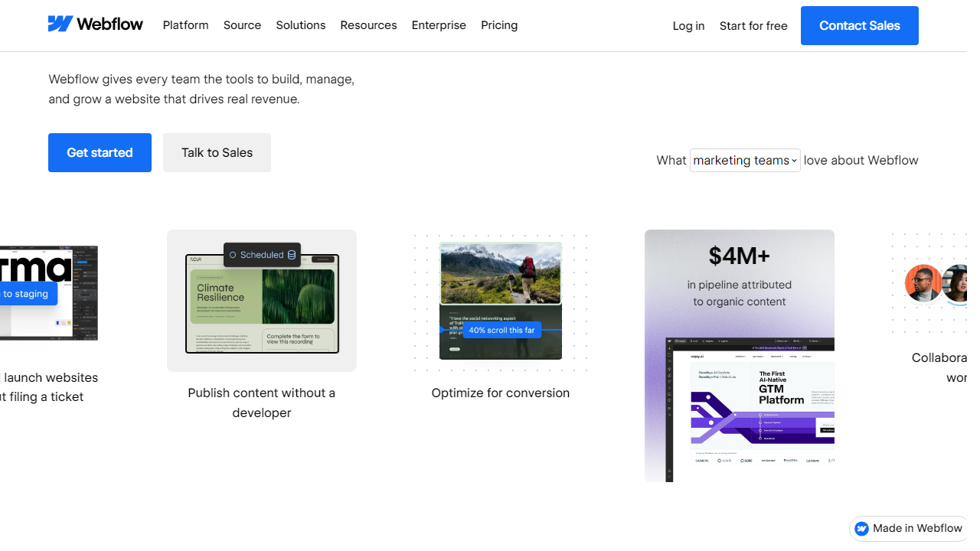This screenshot has width=980, height=551.
Task: Click the collaborator avatar with glasses
Action: [923, 284]
